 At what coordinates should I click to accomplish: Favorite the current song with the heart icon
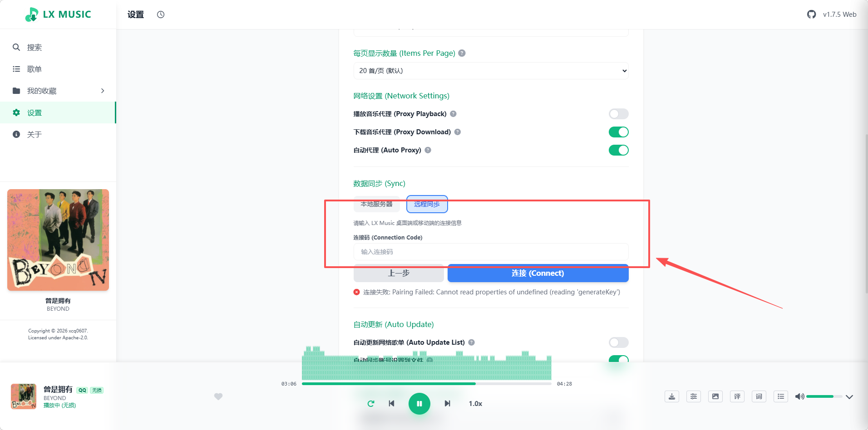click(x=218, y=396)
